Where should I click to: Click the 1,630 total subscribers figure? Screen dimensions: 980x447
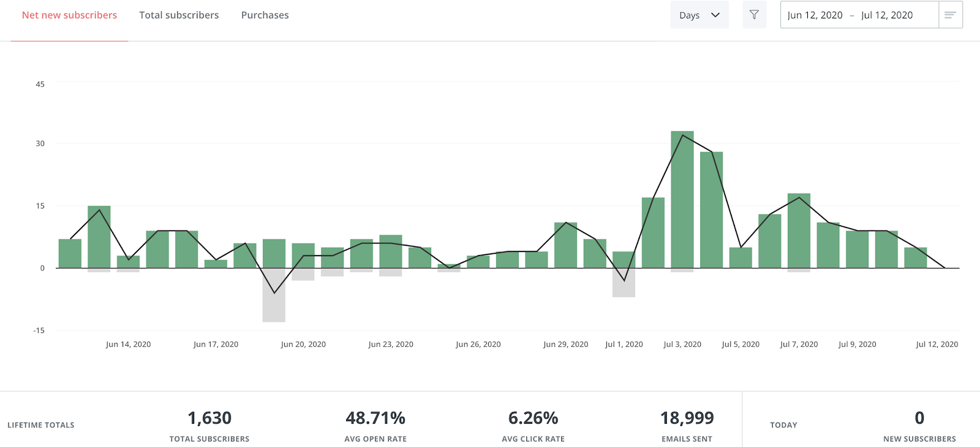209,418
